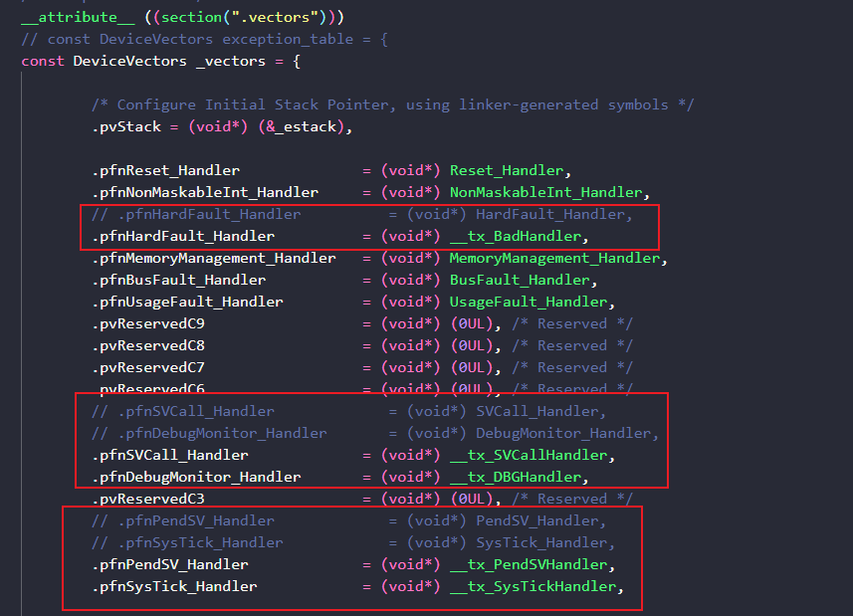Click the .pvReservedC3 member
The image size is (853, 616).
pyautogui.click(x=148, y=499)
